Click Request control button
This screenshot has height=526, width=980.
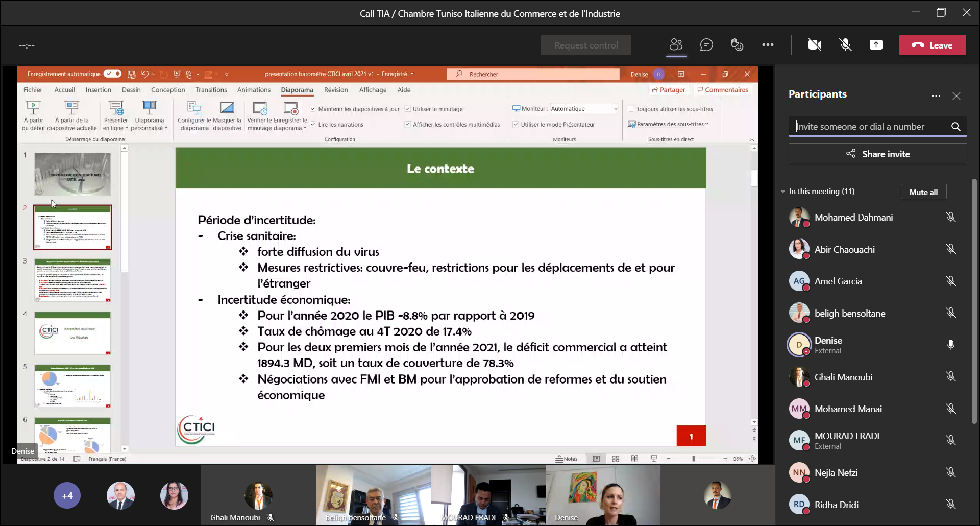point(586,45)
